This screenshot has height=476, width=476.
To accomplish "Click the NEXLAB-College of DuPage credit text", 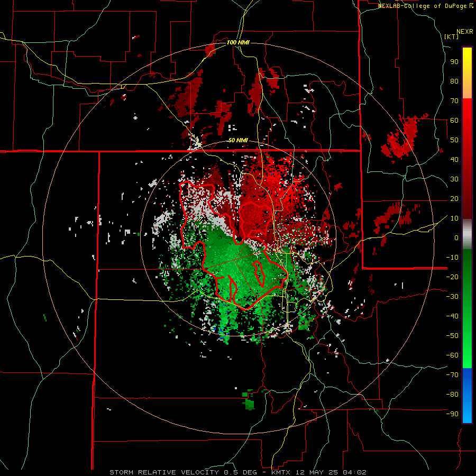I will [x=426, y=6].
